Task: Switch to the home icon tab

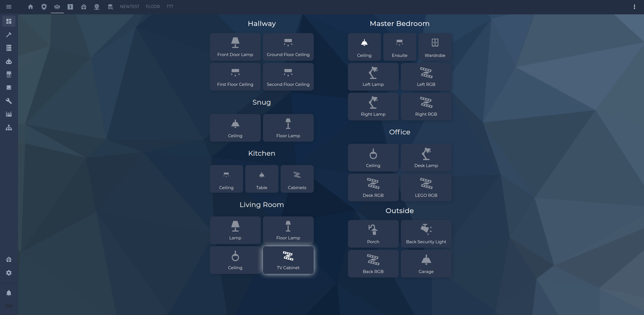Action: coord(31,7)
